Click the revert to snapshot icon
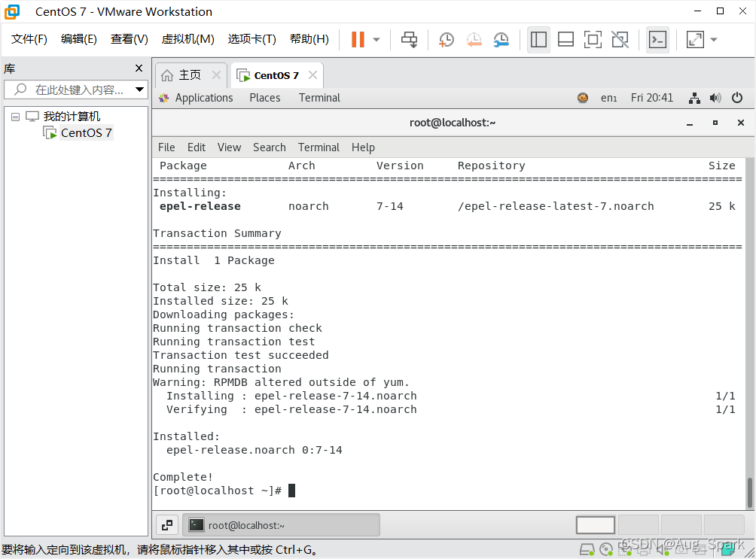Image resolution: width=756 pixels, height=559 pixels. tap(474, 40)
